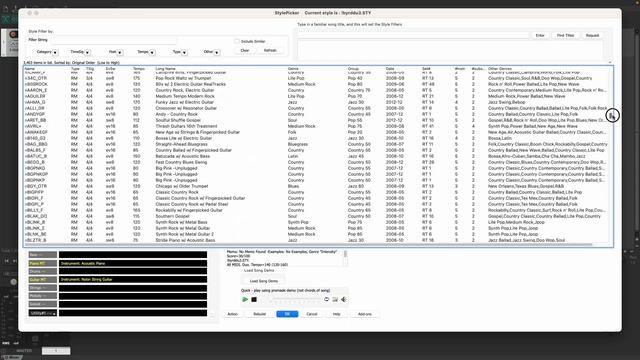This screenshot has height=360, width=640.
Task: Select style row 'Batucada w/ Acoustic Bass'
Action: (316, 156)
